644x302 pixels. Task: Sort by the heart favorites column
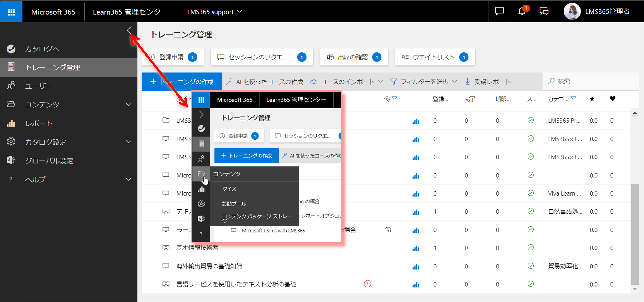tap(613, 99)
